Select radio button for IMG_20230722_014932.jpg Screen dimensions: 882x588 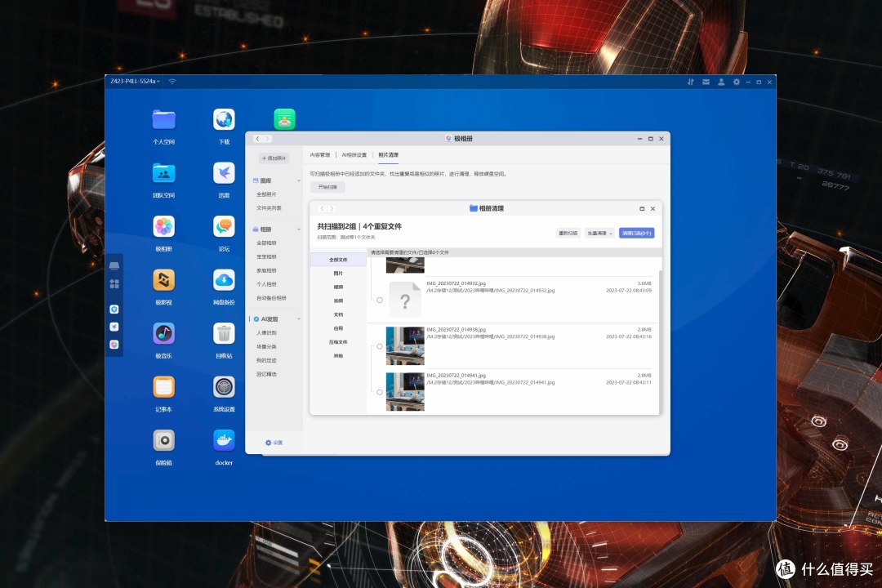click(x=380, y=300)
